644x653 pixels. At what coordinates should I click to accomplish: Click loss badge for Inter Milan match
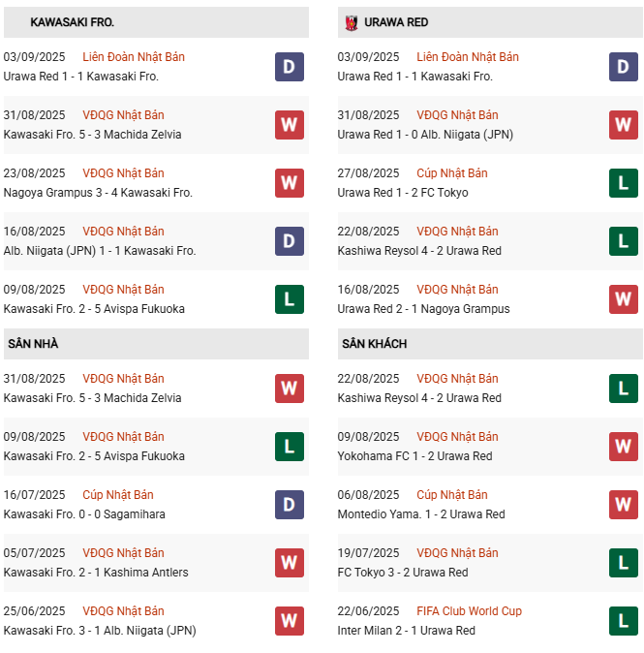[x=623, y=621]
